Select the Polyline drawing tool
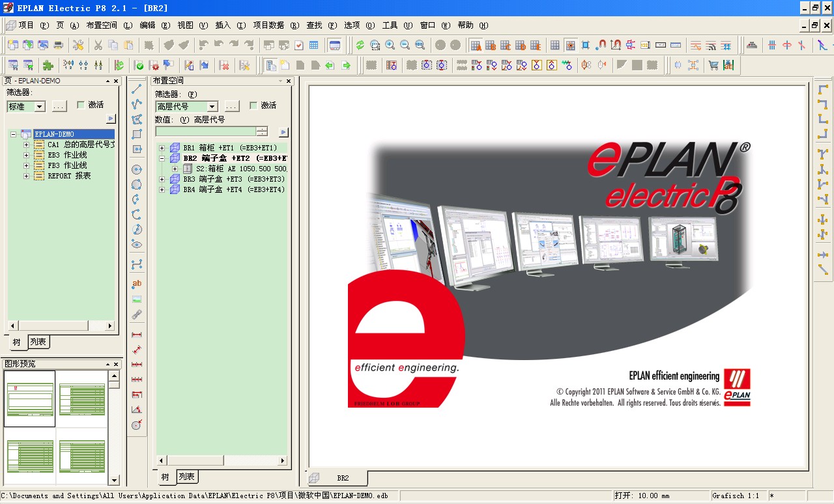 coord(137,104)
